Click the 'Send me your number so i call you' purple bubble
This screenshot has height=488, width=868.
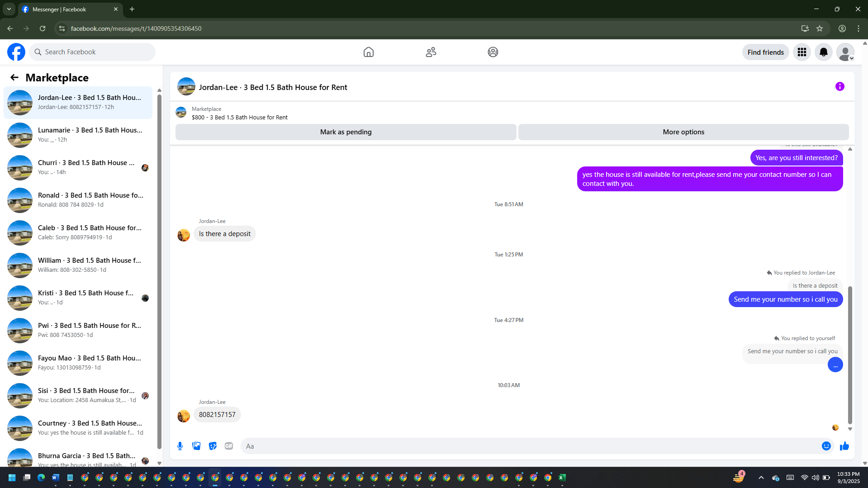(x=786, y=299)
